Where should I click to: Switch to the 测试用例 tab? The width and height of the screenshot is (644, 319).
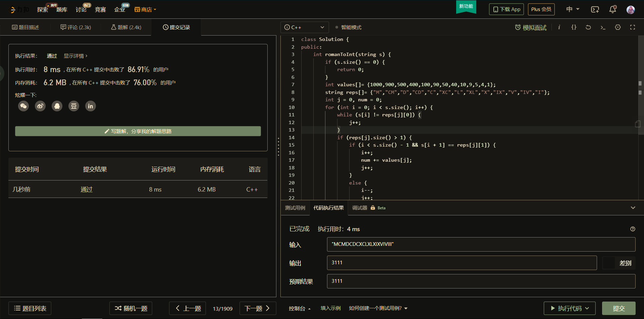(295, 208)
